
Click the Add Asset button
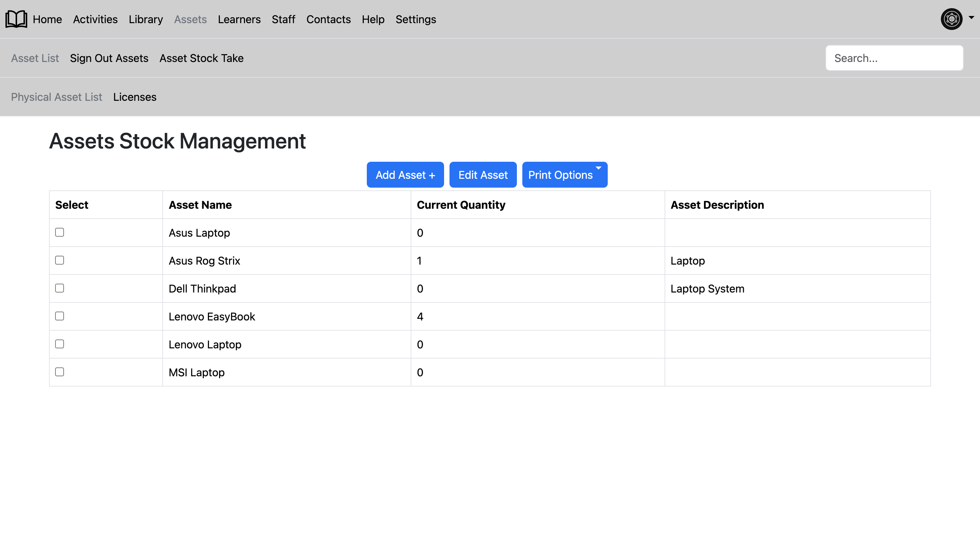(x=405, y=175)
